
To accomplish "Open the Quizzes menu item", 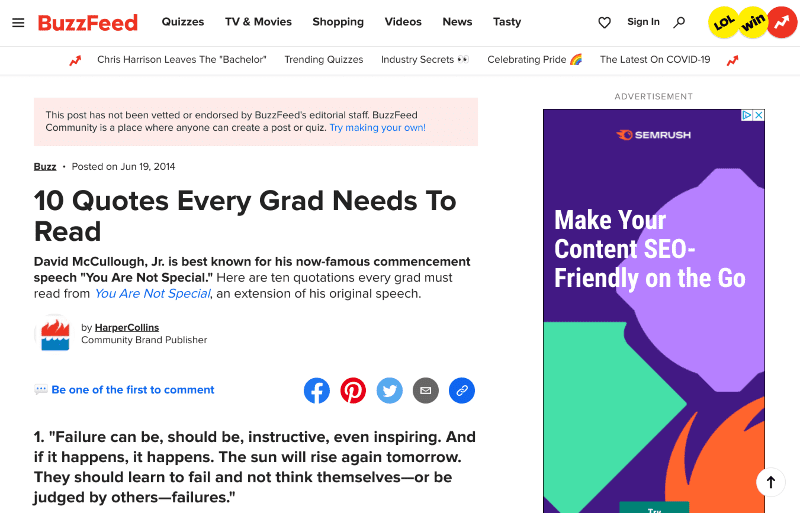I will point(183,22).
